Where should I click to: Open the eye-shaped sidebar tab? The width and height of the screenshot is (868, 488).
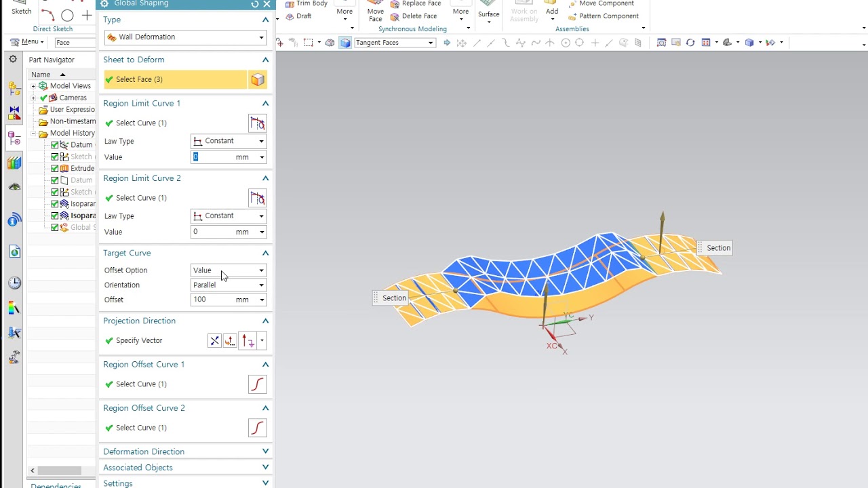[x=14, y=187]
